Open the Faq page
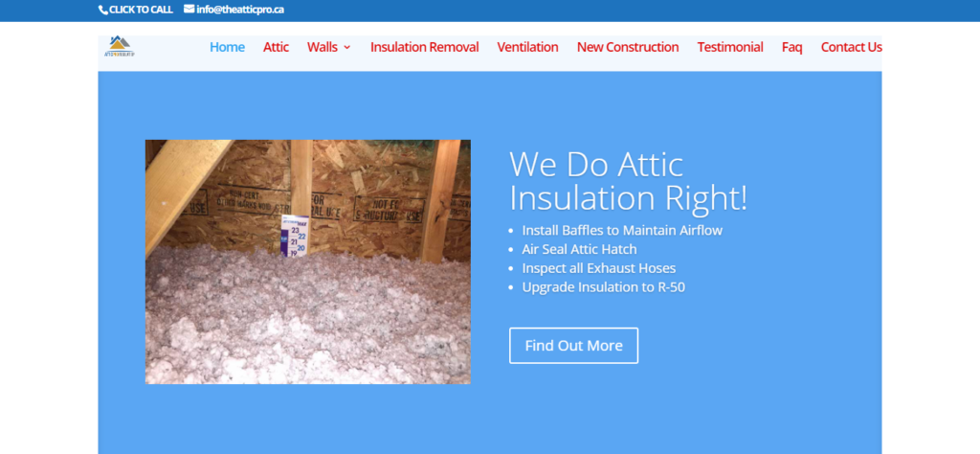This screenshot has height=454, width=980. tap(791, 48)
